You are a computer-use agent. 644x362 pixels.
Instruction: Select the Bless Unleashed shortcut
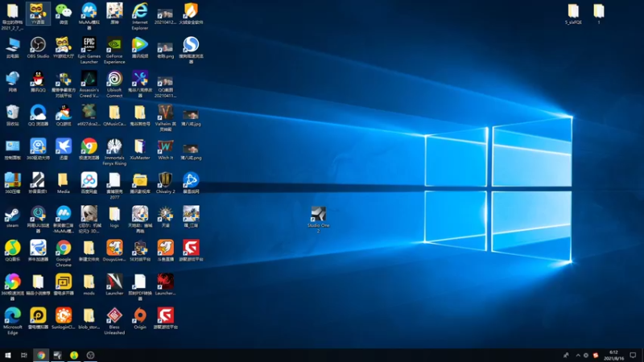point(114,321)
